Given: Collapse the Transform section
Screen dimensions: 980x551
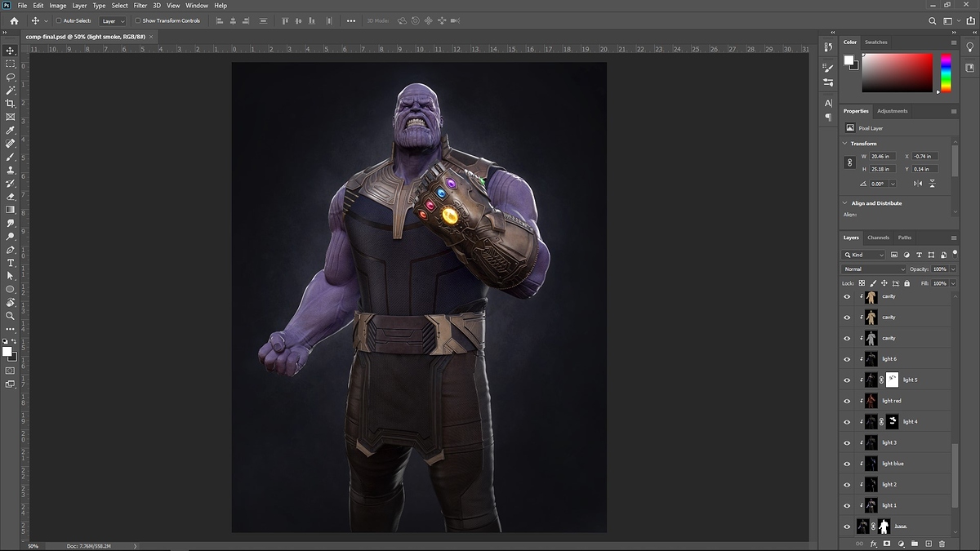Looking at the screenshot, I should click(x=844, y=144).
